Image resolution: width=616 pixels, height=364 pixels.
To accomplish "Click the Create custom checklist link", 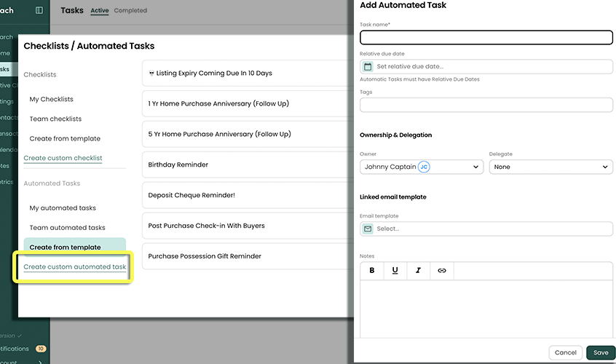I will click(x=63, y=158).
